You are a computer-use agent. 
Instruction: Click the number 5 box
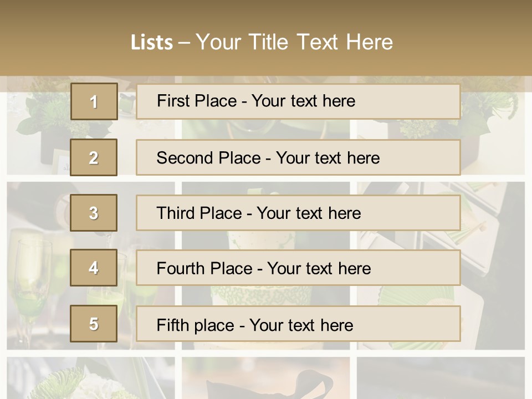[94, 324]
